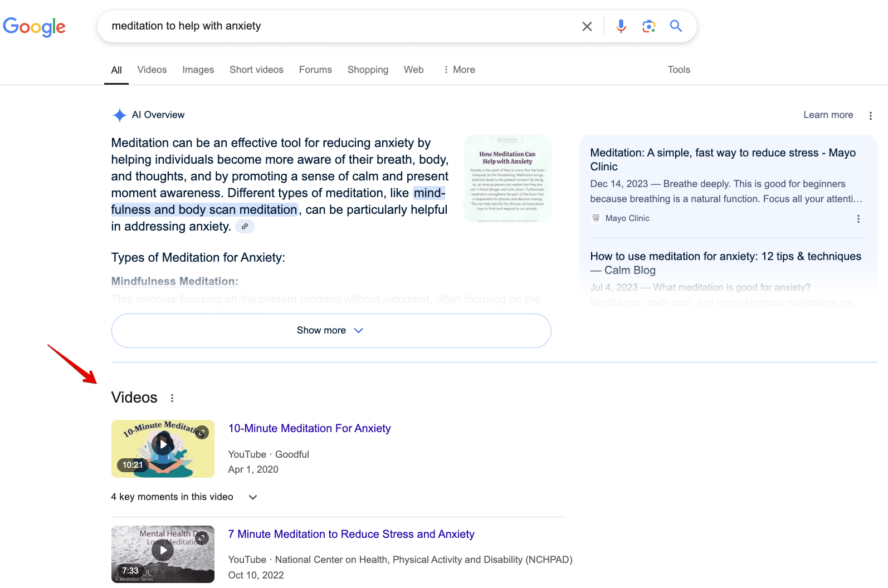Open 10-Minute Meditation For Anxiety link
This screenshot has height=588, width=888.
coord(309,428)
